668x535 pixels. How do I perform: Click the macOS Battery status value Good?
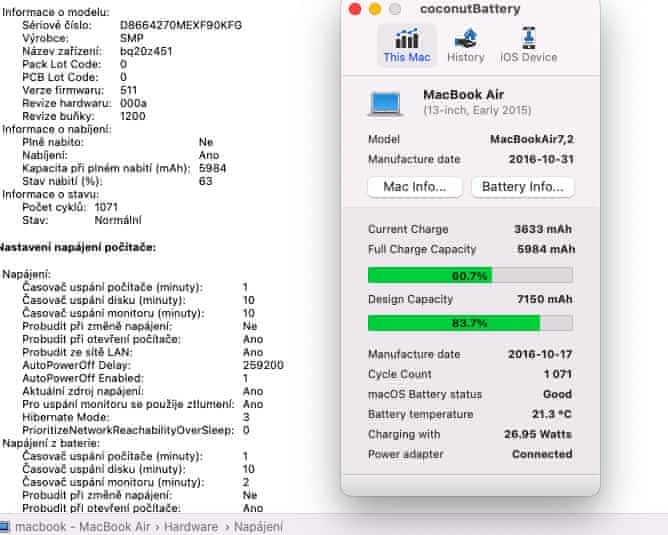[557, 394]
